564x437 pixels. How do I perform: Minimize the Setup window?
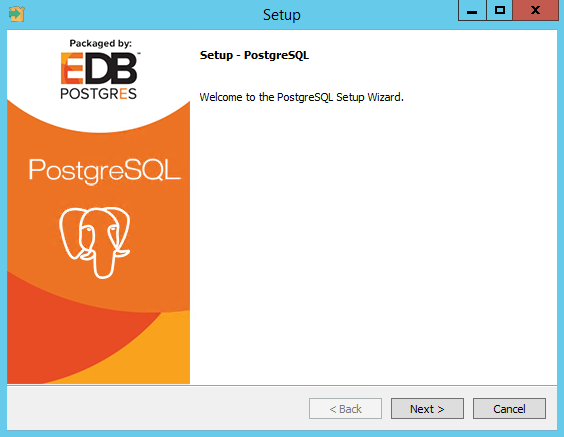[x=472, y=10]
